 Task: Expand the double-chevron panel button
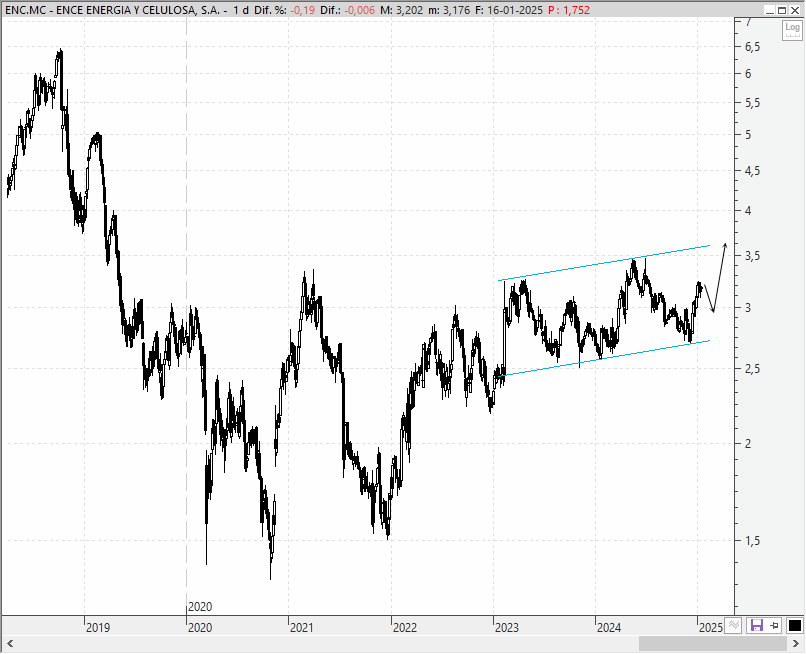coord(734,625)
